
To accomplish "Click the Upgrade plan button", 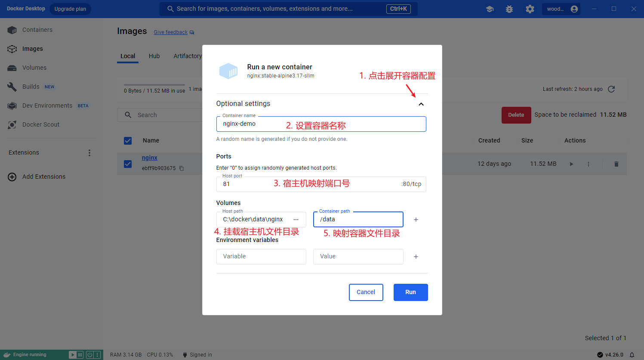I will click(70, 9).
